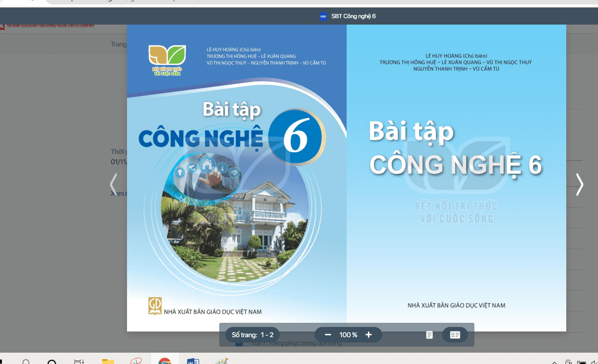Zoom in with the plus button
The width and height of the screenshot is (598, 364).
pyautogui.click(x=369, y=335)
